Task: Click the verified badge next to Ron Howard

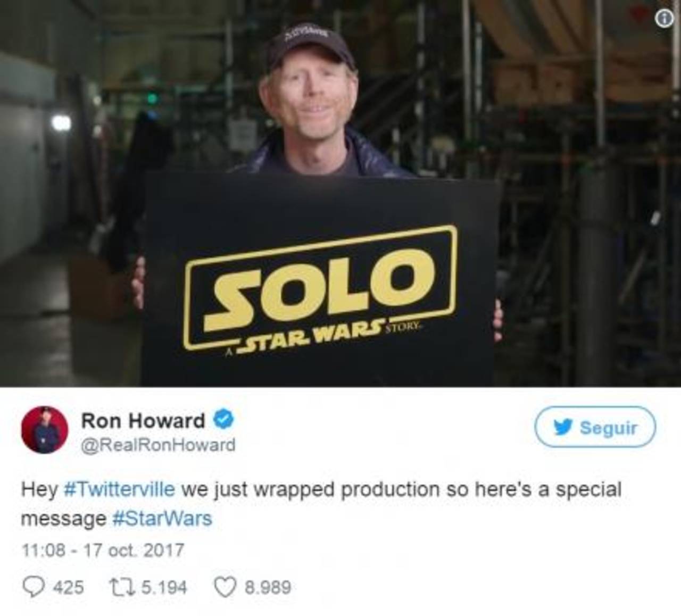Action: pyautogui.click(x=224, y=420)
